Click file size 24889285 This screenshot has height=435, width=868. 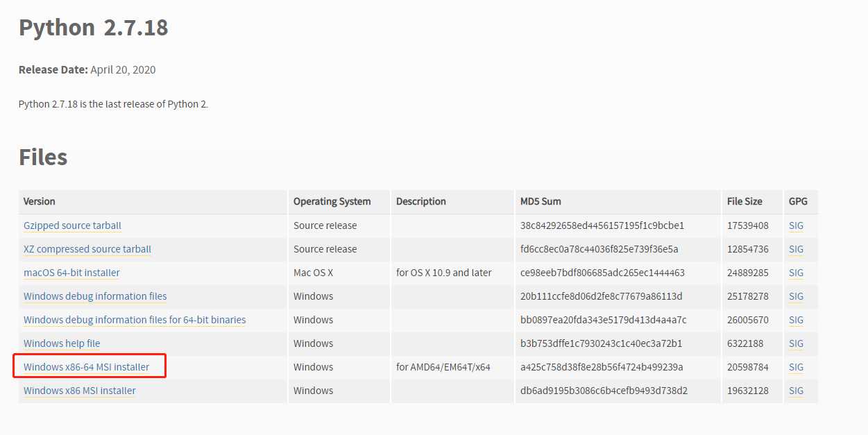(748, 273)
